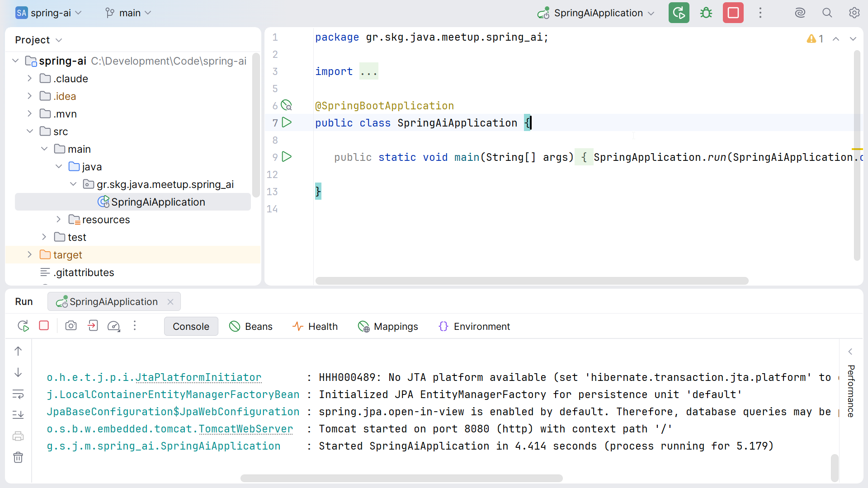Open JtaPlatformInitiator link in console
The width and height of the screenshot is (868, 488).
tap(198, 377)
